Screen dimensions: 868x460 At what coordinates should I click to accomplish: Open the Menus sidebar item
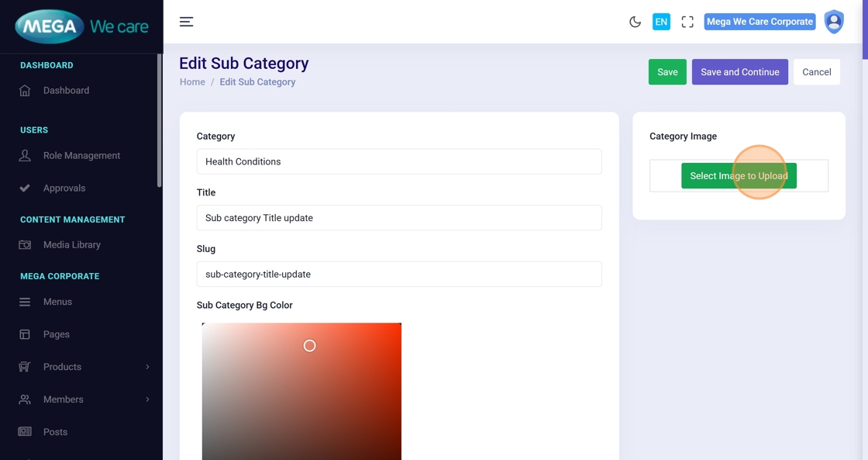(x=57, y=302)
